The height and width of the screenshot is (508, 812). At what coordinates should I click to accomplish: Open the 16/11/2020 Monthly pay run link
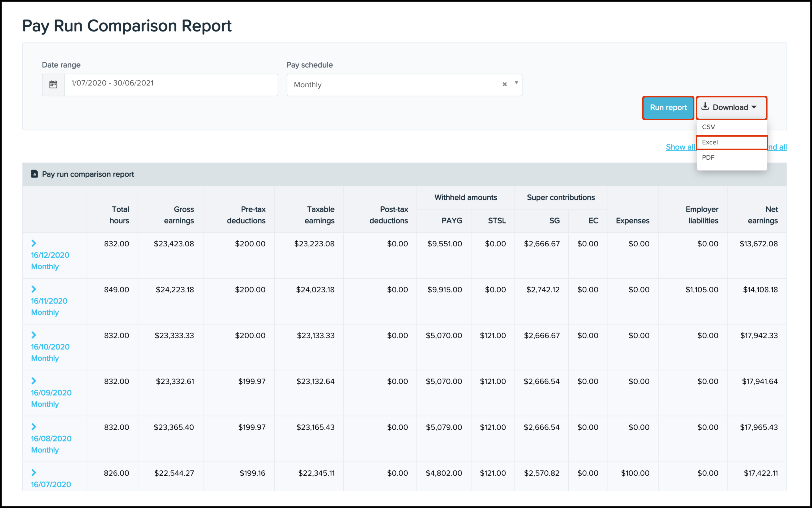pos(49,301)
